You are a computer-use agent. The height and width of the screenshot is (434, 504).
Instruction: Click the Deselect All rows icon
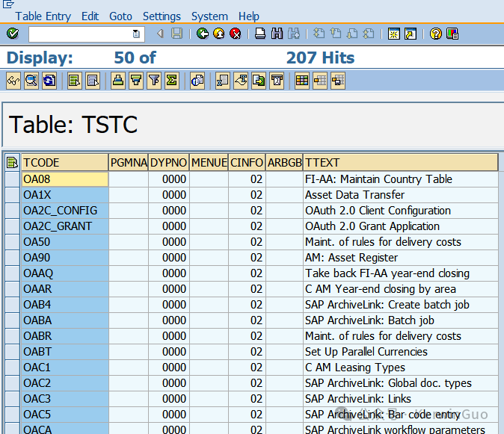pos(93,80)
